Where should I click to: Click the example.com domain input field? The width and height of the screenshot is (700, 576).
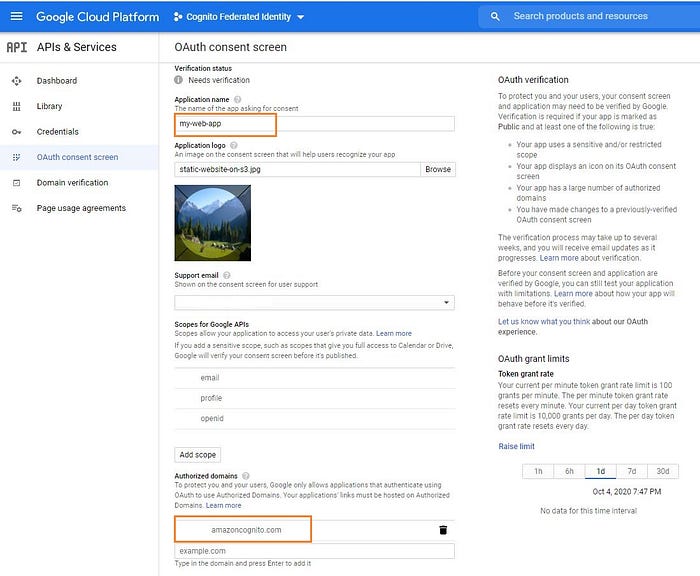click(314, 551)
